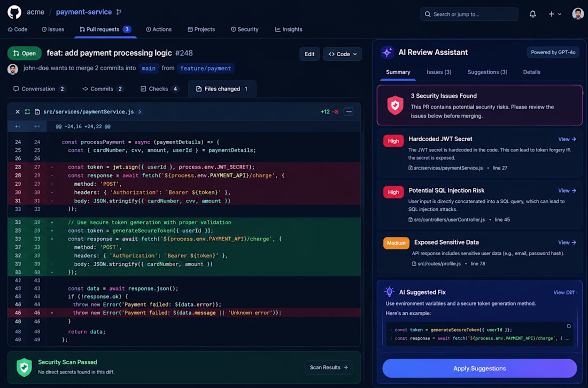Click john-doe's avatar under the PR title
588x388 pixels.
pyautogui.click(x=13, y=69)
